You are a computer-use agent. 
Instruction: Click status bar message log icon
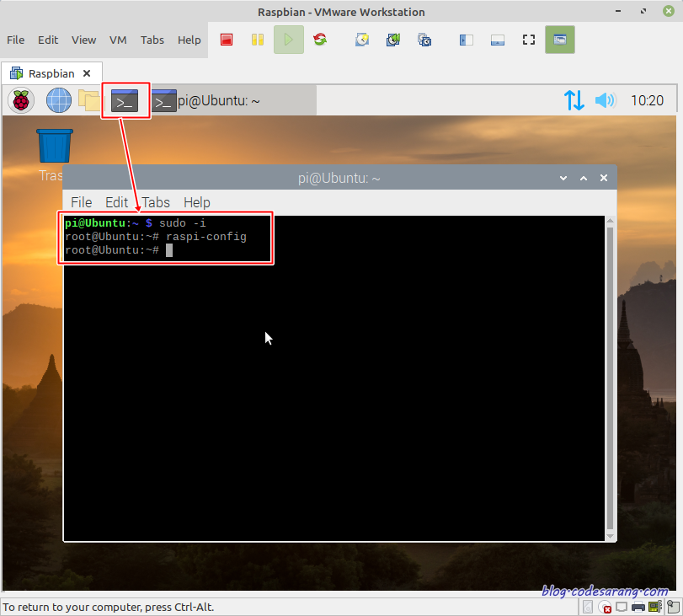pyautogui.click(x=673, y=607)
